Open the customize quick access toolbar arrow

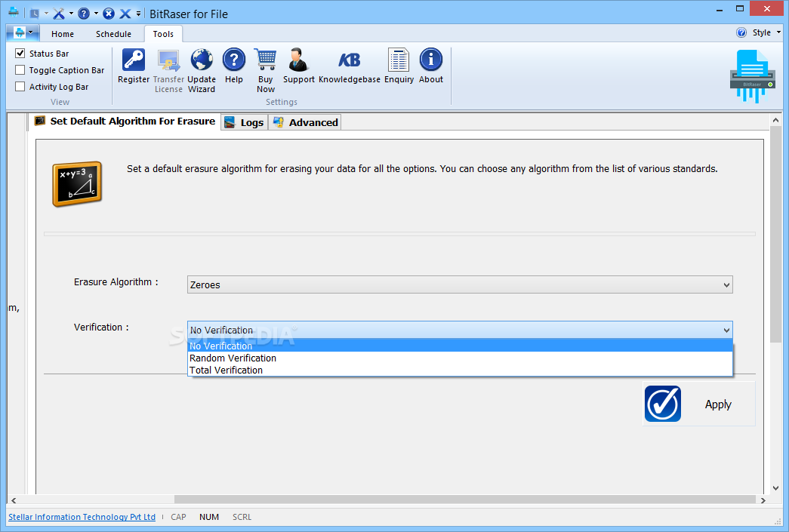point(138,14)
